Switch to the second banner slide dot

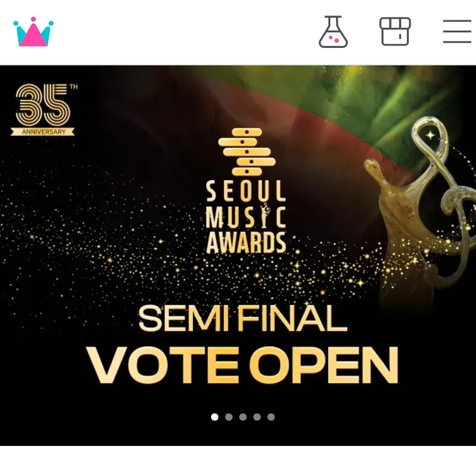(x=229, y=417)
